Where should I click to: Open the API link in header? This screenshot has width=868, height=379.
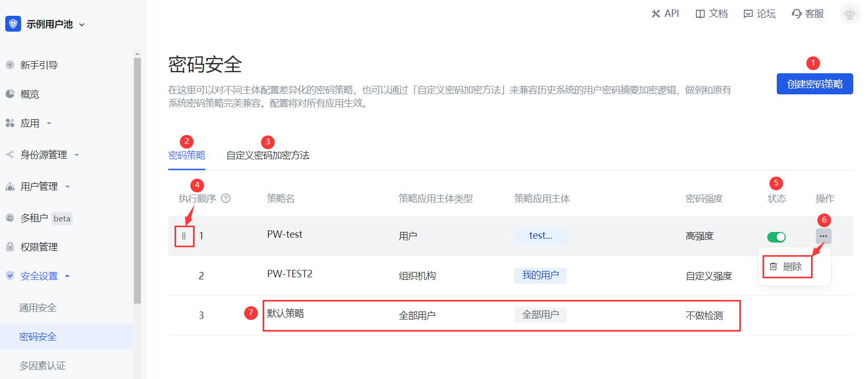pyautogui.click(x=665, y=14)
